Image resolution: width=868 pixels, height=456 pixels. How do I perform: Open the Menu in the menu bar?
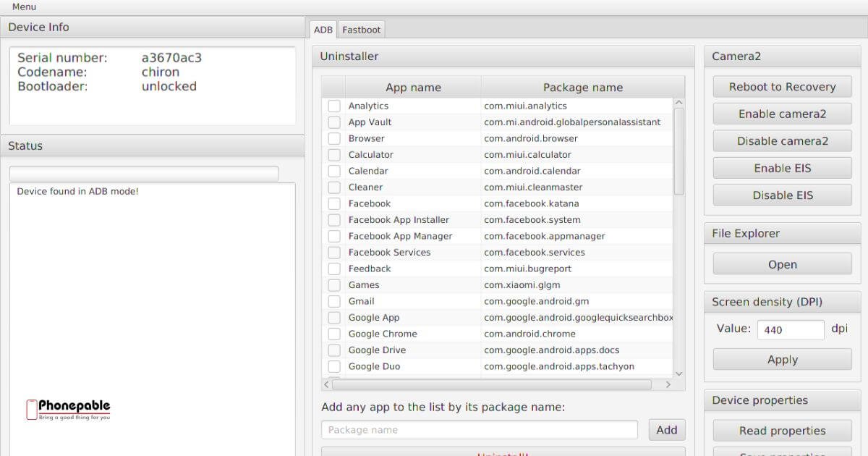pyautogui.click(x=24, y=7)
